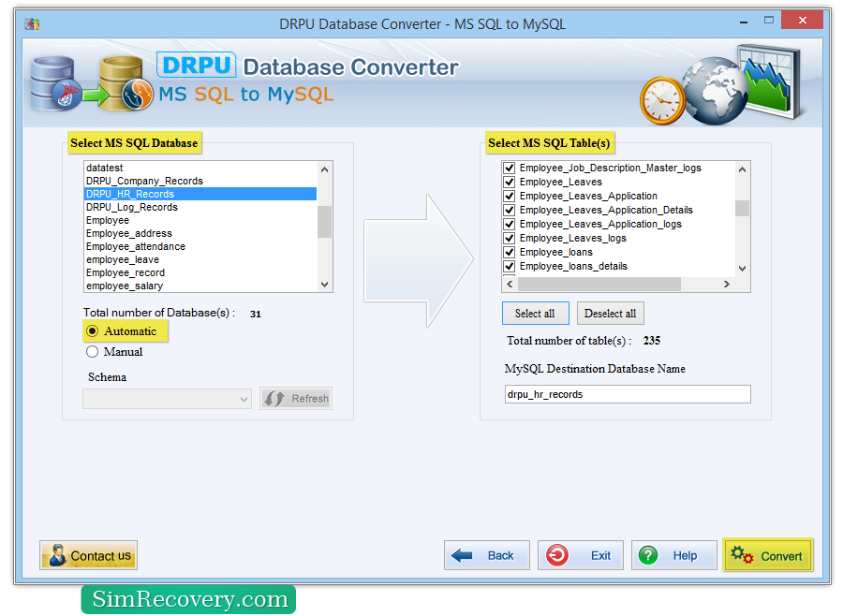The image size is (843, 616).
Task: Click the Refresh schema button
Action: point(296,398)
